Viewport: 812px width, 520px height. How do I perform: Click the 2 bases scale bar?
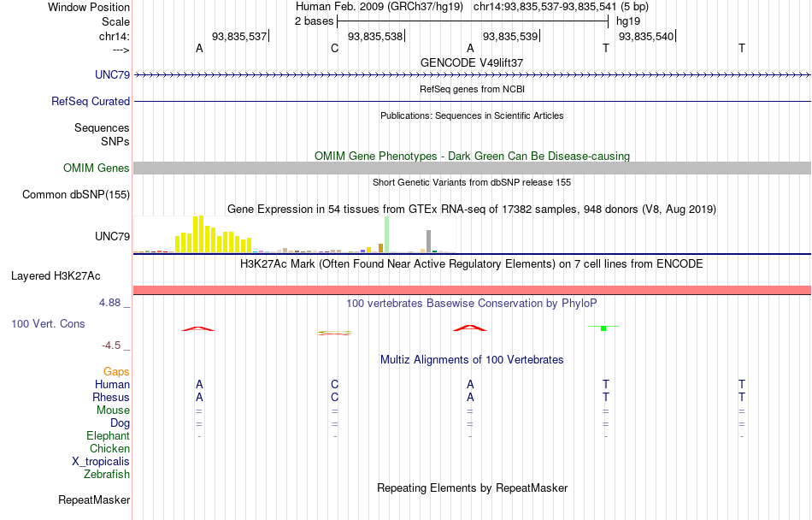coord(473,21)
